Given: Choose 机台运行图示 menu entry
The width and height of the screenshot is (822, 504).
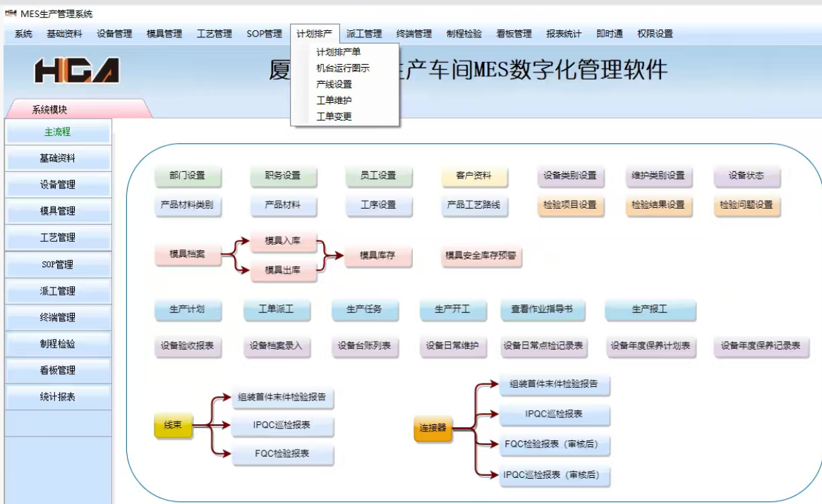Looking at the screenshot, I should (x=343, y=68).
